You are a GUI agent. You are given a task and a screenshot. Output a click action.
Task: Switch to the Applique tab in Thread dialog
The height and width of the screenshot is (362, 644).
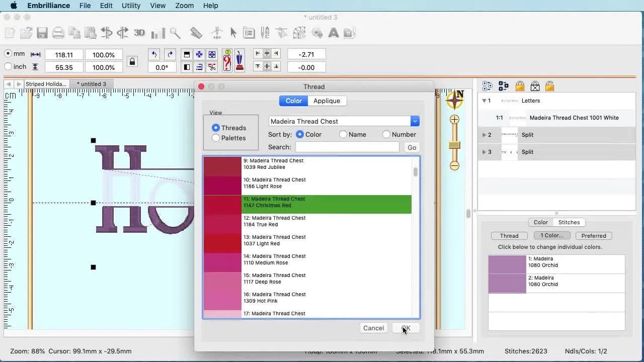(x=327, y=101)
